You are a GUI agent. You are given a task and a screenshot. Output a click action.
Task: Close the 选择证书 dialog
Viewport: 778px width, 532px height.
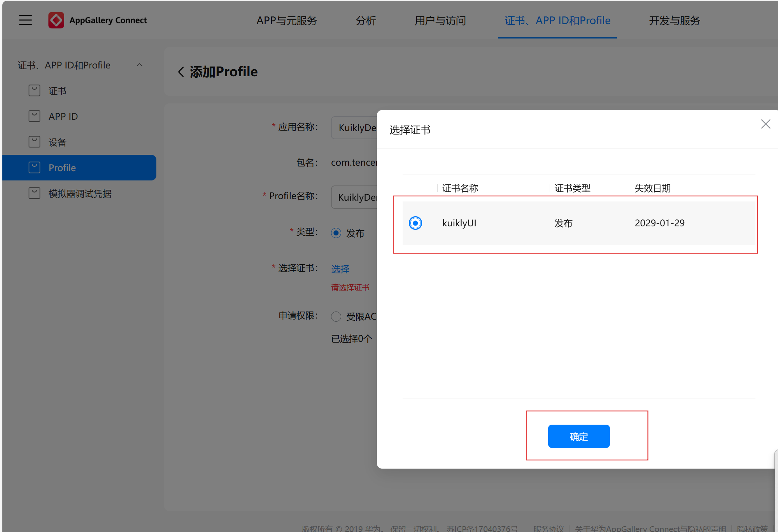(766, 124)
